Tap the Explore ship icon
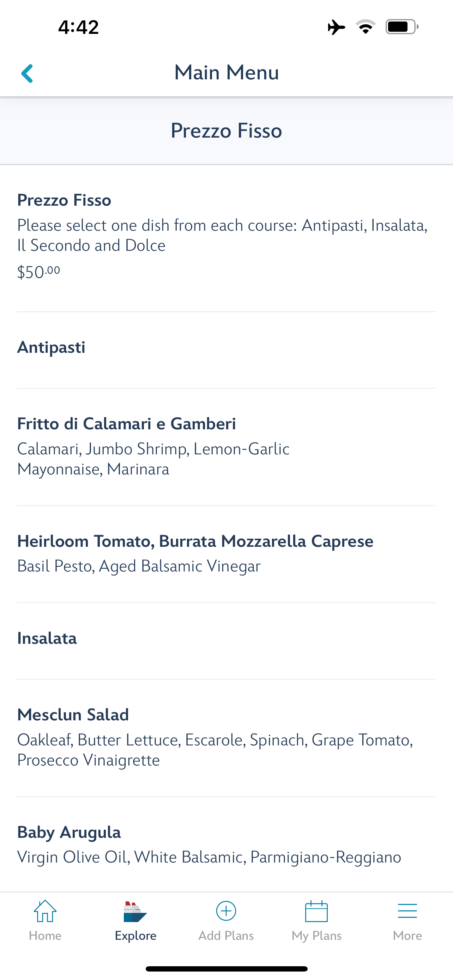The image size is (453, 980). click(x=135, y=912)
